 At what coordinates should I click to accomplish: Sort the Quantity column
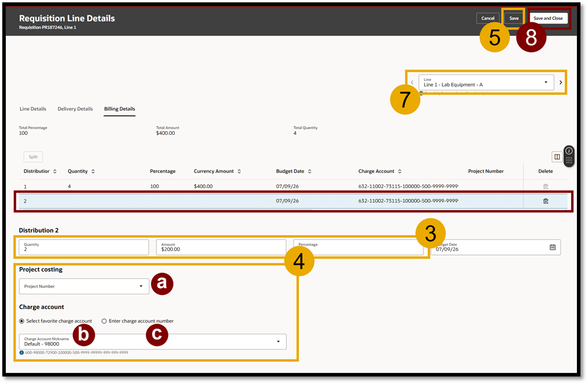coord(93,172)
